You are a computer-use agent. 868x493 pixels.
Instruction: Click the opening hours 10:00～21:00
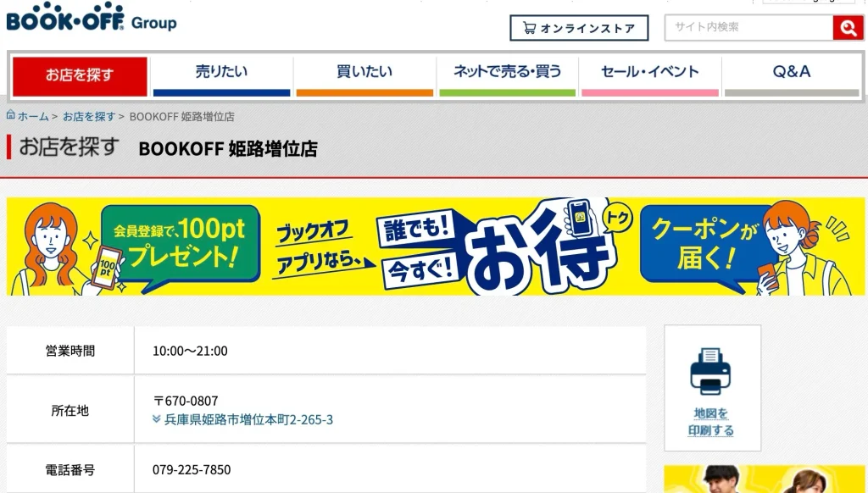[x=190, y=352]
